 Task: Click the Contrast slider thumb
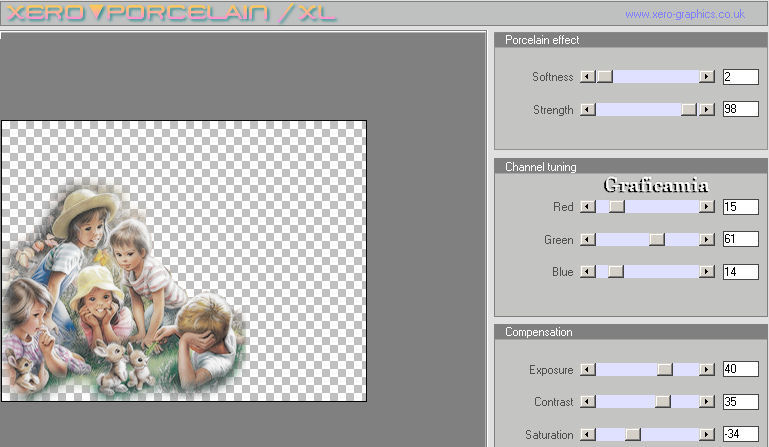click(x=663, y=401)
